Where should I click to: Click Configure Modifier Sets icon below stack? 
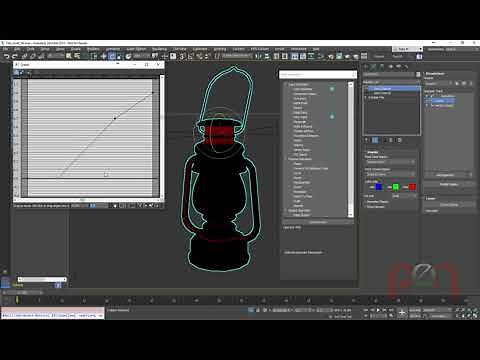(x=400, y=140)
